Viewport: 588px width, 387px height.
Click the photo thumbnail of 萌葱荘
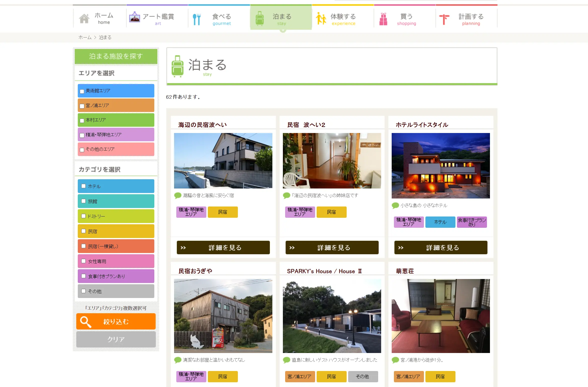(x=440, y=316)
